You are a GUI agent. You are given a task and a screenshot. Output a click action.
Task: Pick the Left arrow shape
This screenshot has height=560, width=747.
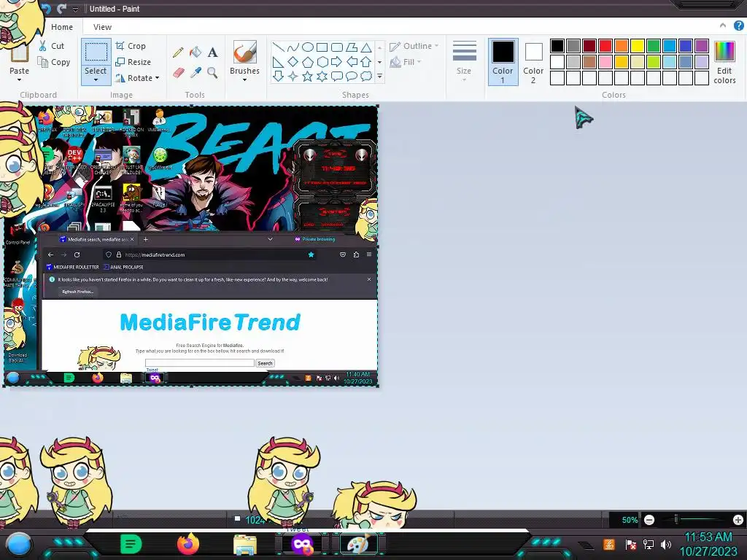tap(352, 62)
